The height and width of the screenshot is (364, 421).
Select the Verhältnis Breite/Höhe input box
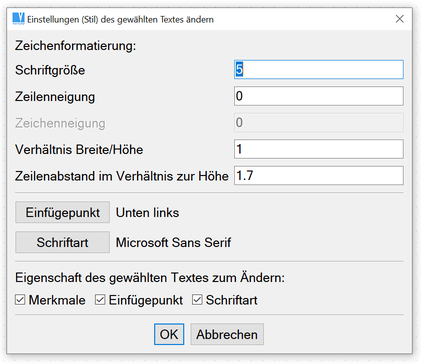tap(319, 149)
